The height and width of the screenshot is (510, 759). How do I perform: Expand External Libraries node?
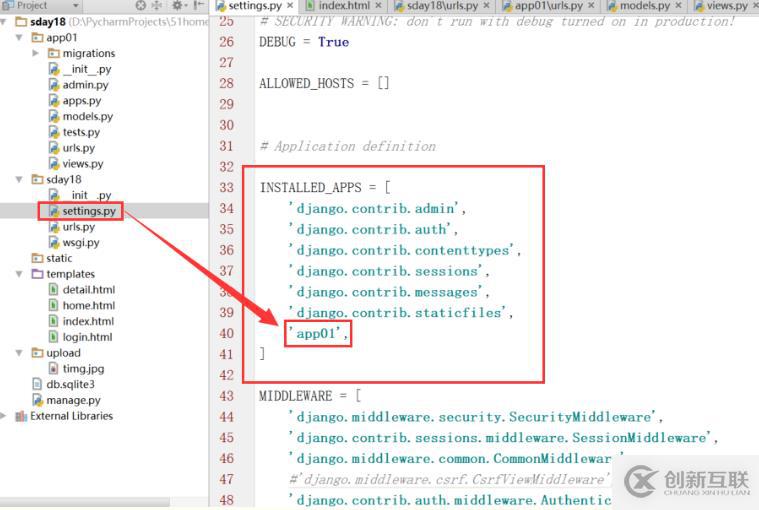pyautogui.click(x=4, y=416)
